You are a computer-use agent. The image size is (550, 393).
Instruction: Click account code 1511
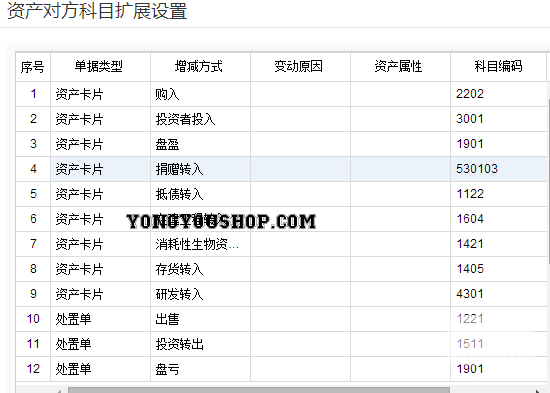point(470,344)
